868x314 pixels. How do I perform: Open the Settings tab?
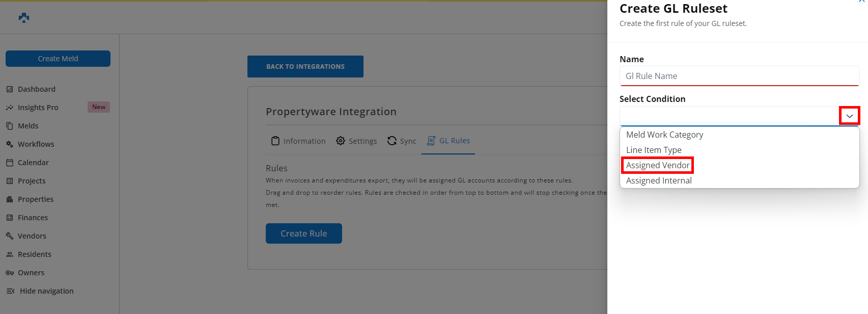point(356,141)
